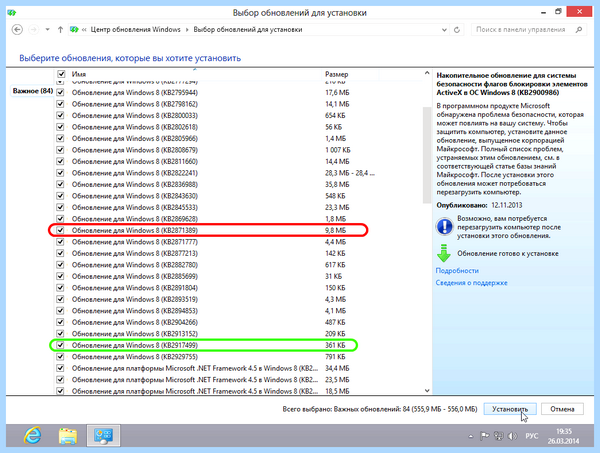Uncheck update KB2917499
Viewport: 600px width, 453px height.
[x=60, y=345]
